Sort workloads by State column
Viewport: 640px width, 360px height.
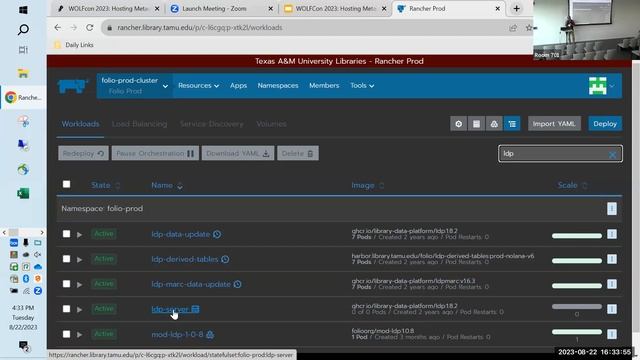tap(105, 185)
